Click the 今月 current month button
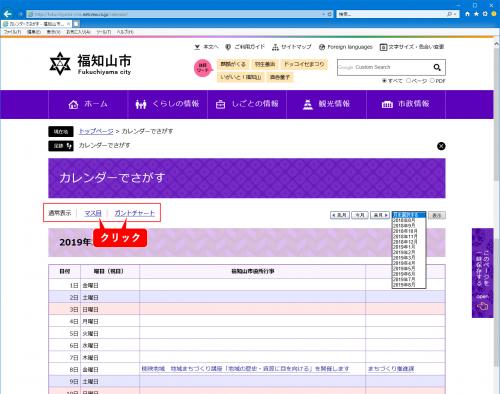Image resolution: width=500 pixels, height=394 pixels. pos(360,215)
